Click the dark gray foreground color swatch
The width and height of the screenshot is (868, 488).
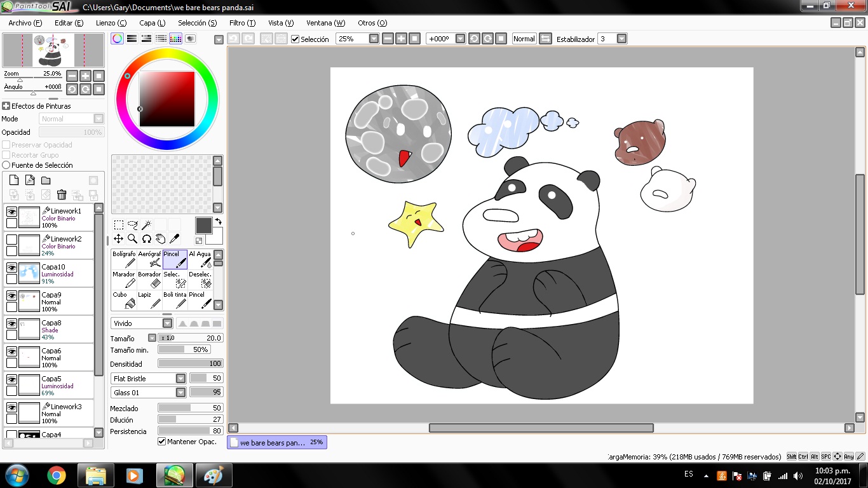point(203,225)
